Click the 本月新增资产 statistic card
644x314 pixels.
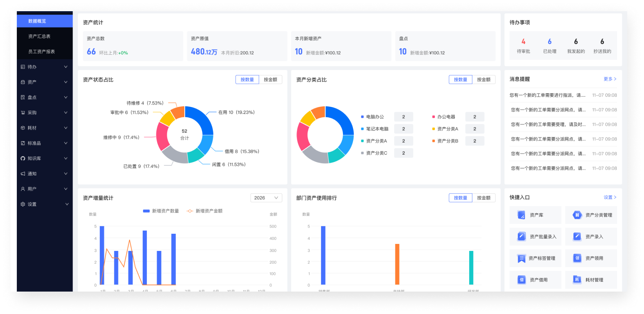tap(341, 46)
